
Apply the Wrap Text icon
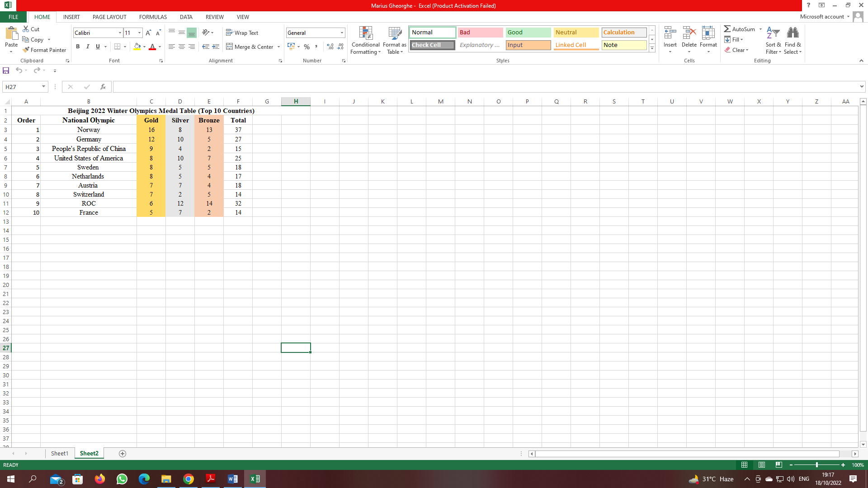click(x=242, y=33)
